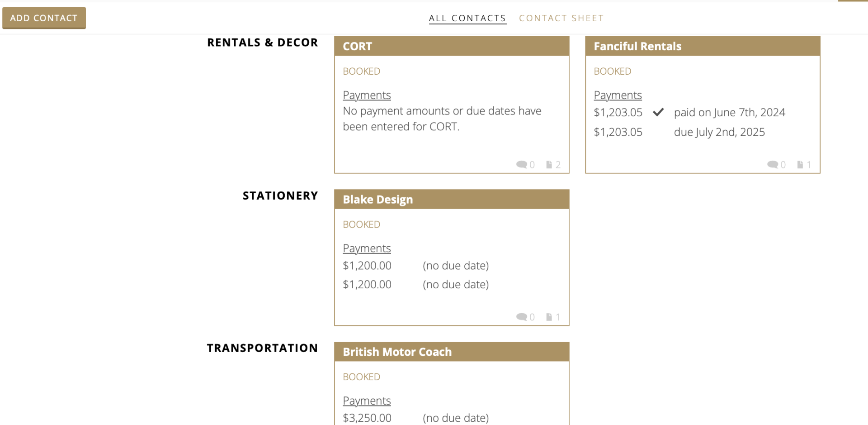This screenshot has height=425, width=868.
Task: Open comments on Blake Design card
Action: pyautogui.click(x=522, y=317)
